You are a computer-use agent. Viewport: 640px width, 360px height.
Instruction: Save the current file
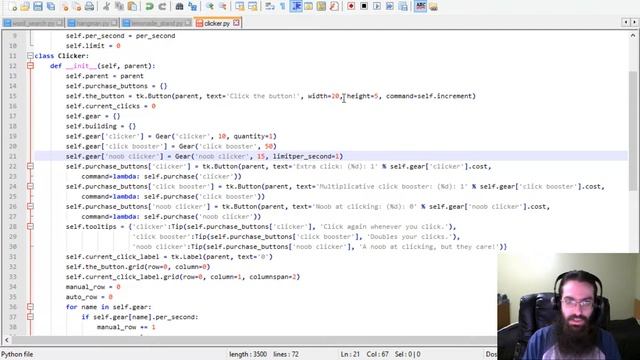pyautogui.click(x=38, y=6)
